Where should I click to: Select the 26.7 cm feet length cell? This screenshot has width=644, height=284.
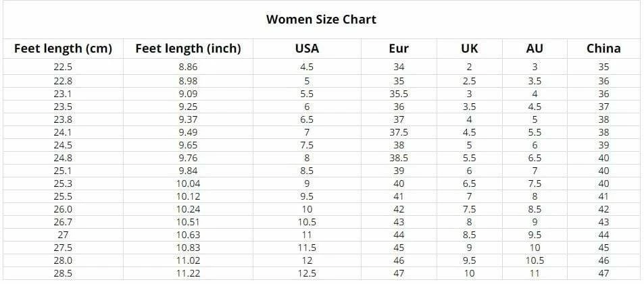pyautogui.click(x=63, y=222)
